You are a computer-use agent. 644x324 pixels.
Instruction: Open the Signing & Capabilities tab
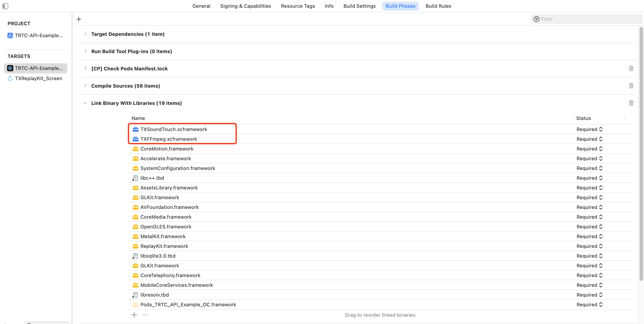click(245, 6)
